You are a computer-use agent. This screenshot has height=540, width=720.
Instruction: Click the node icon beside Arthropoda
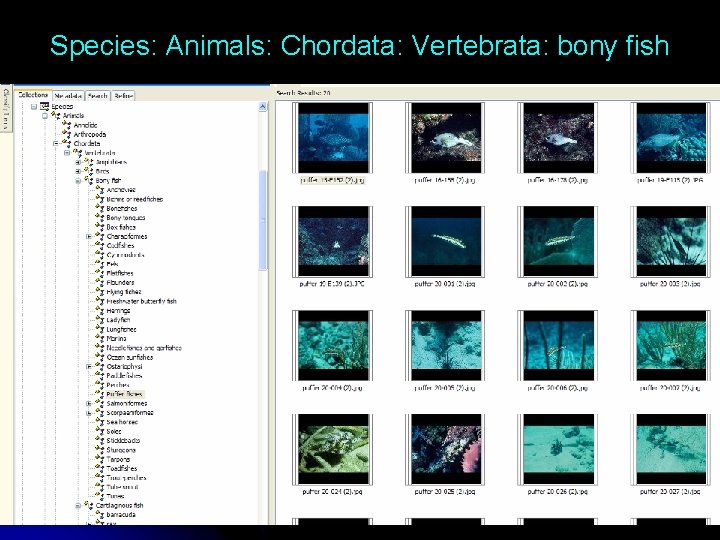(67, 134)
